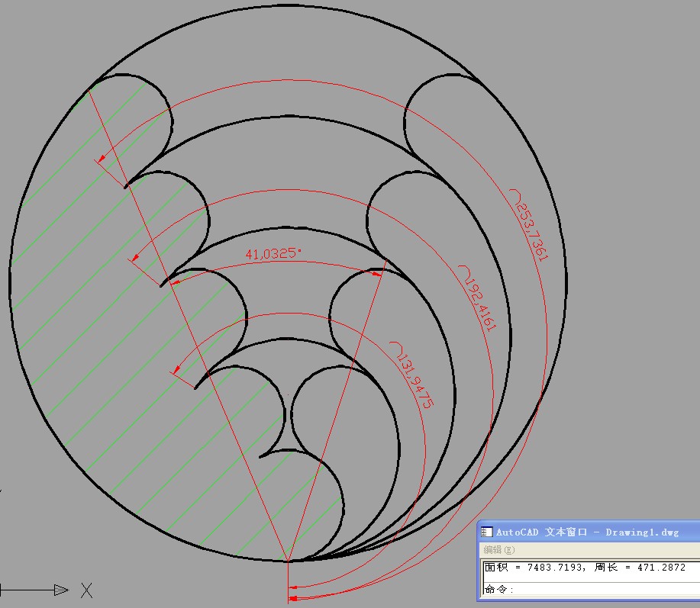
Task: Open the 编辑(E) menu in text window
Action: coord(498,549)
